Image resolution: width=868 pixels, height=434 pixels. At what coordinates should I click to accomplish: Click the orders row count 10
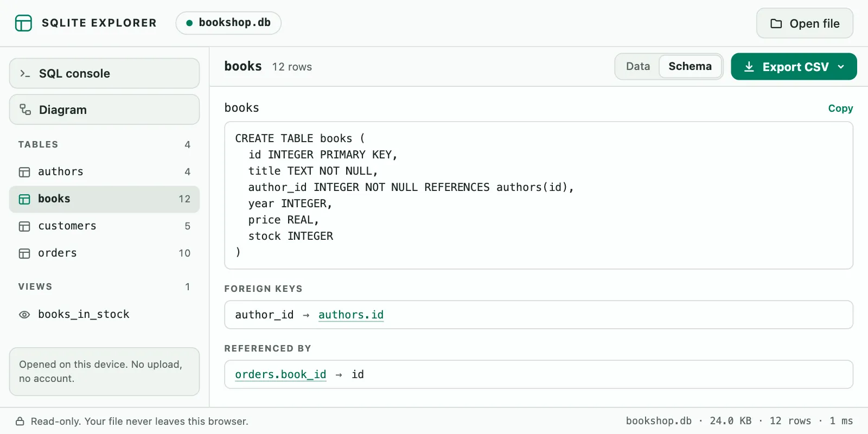[184, 253]
